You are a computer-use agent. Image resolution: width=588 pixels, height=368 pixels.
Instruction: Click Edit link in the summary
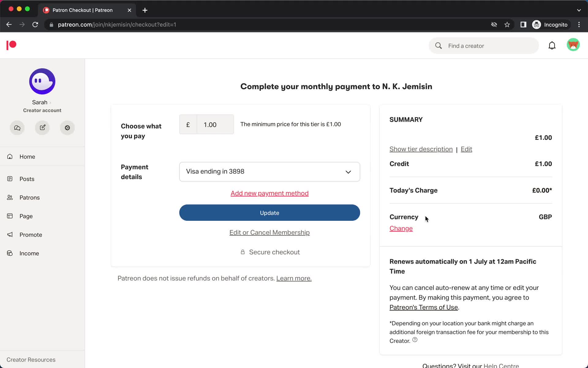466,149
